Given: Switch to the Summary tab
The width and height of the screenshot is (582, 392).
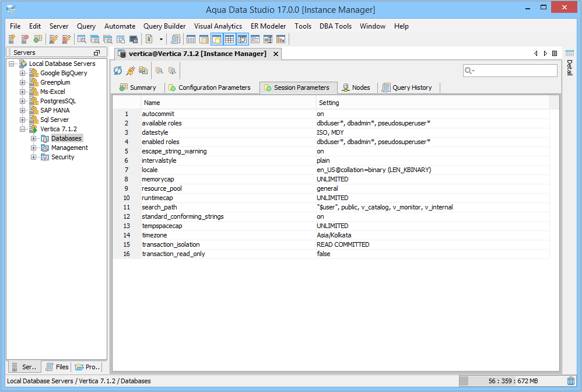Looking at the screenshot, I should tap(138, 87).
